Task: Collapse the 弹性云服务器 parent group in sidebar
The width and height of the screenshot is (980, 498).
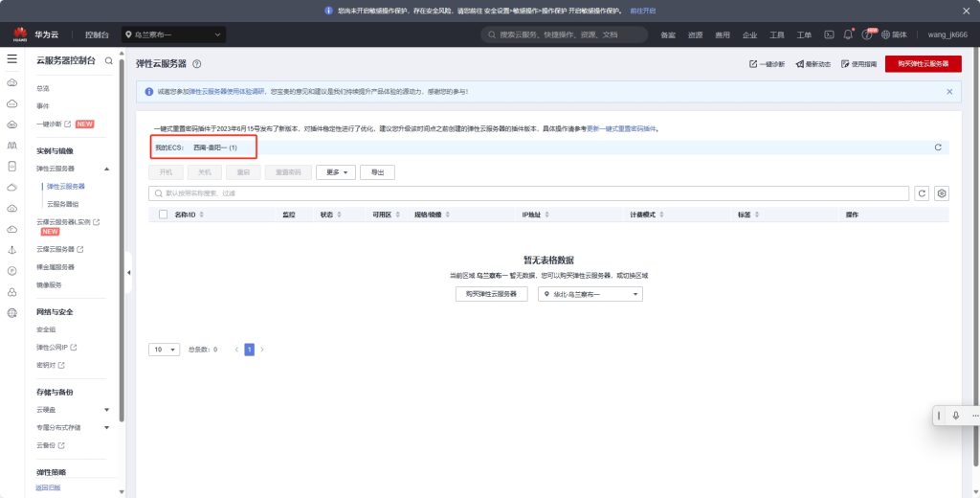Action: (x=107, y=169)
